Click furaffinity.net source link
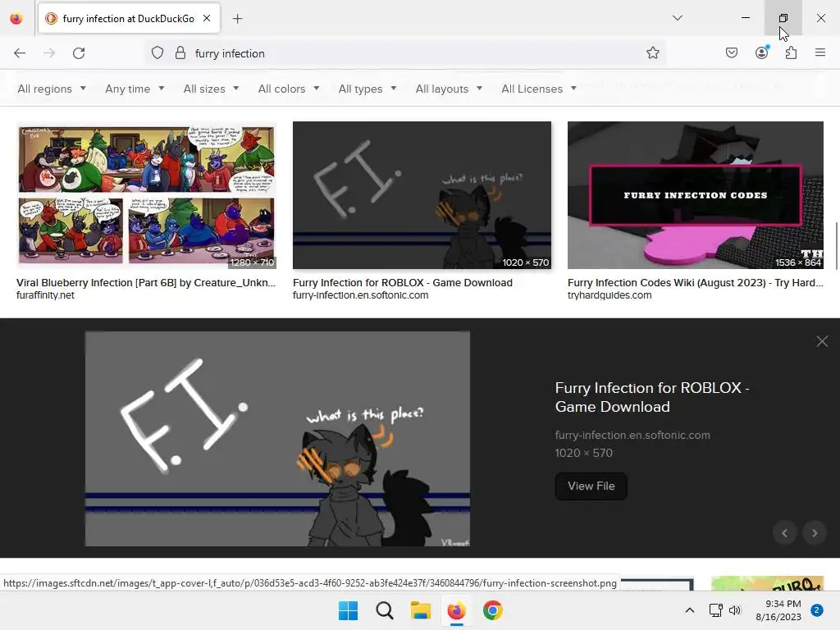Screen dimensions: 840x630 pos(46,295)
